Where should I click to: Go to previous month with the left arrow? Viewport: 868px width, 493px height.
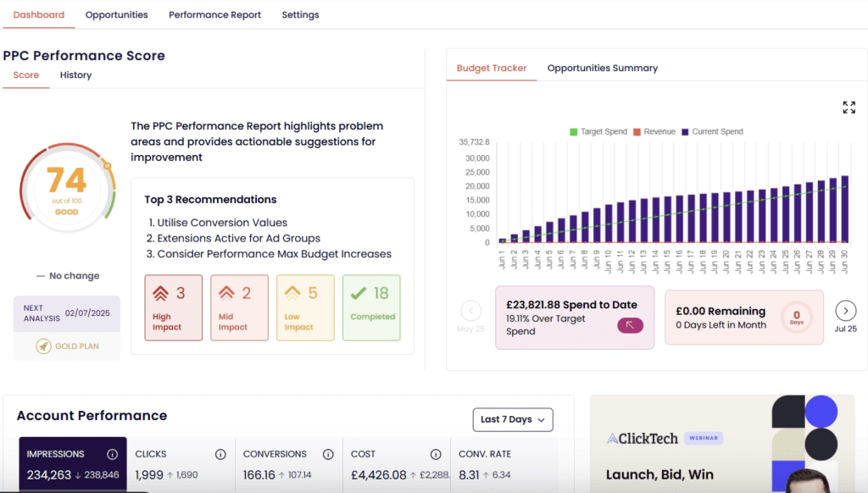470,310
